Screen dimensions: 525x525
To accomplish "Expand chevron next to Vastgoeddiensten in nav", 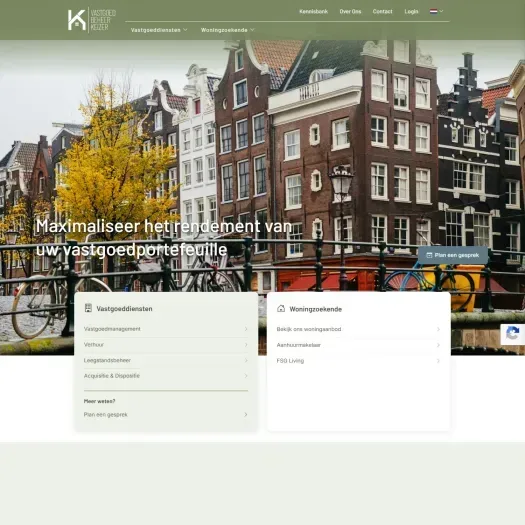I will point(185,30).
